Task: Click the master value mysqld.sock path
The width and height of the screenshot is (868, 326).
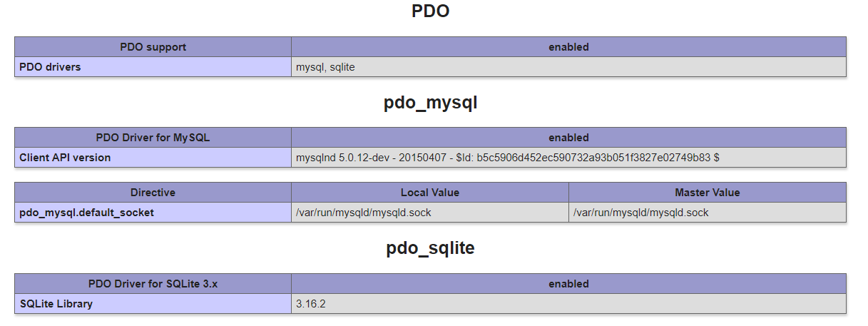Action: pyautogui.click(x=640, y=213)
